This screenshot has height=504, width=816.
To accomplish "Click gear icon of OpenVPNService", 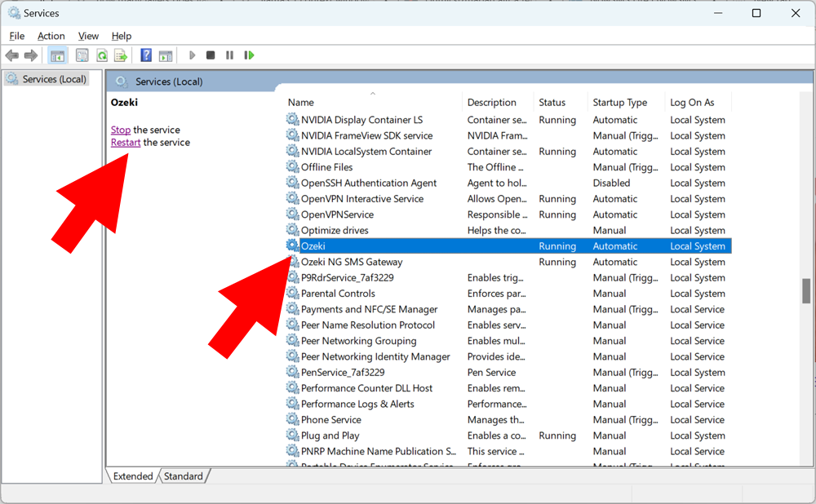I will point(293,214).
